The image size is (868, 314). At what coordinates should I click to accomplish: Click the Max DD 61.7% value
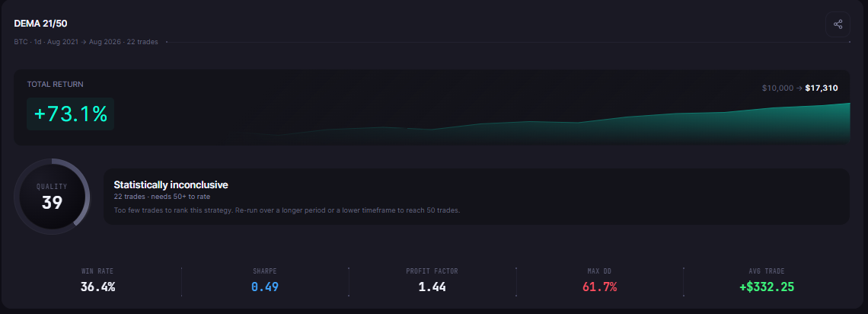(599, 287)
